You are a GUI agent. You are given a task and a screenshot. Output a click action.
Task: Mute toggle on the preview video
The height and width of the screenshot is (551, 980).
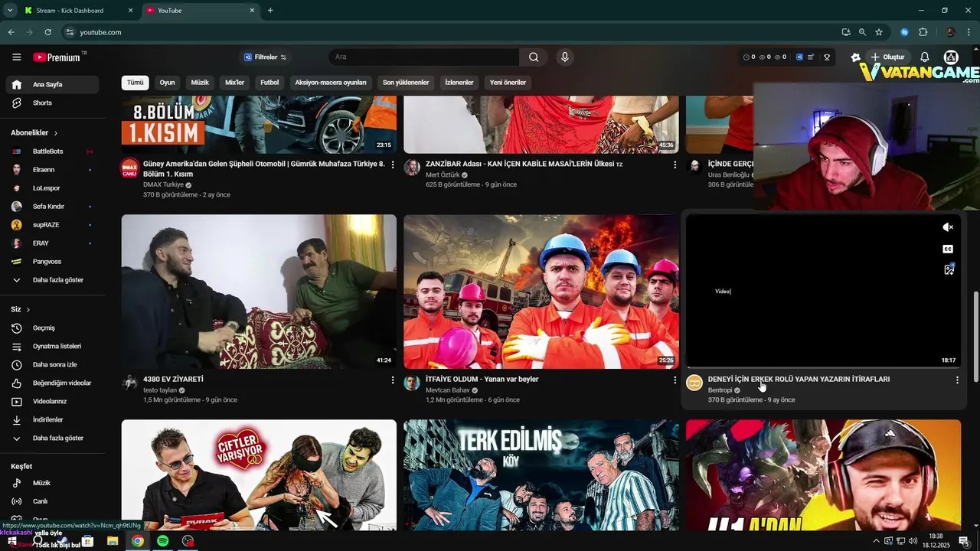click(948, 227)
